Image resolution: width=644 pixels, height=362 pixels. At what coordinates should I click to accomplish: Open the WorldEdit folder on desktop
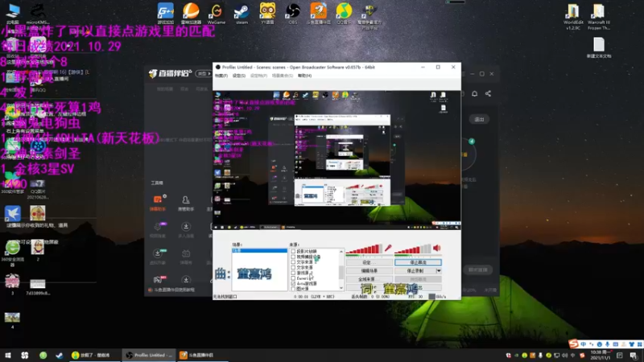coord(573,16)
